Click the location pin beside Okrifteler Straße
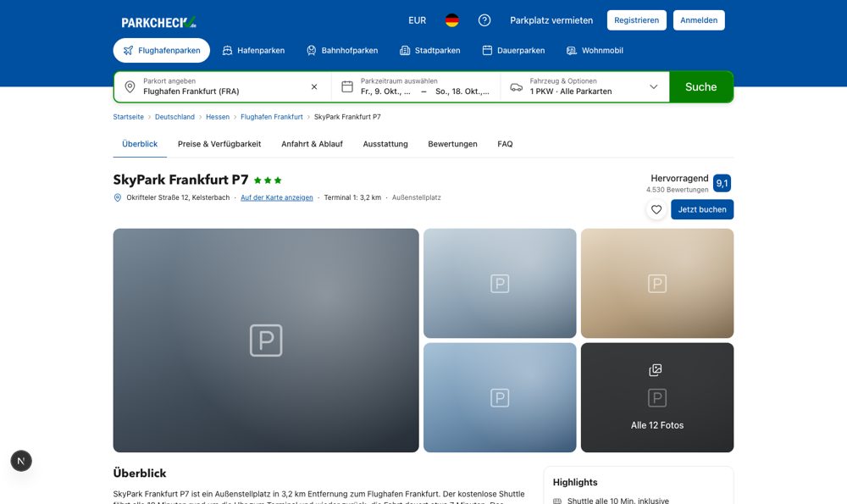Screen dimensions: 847x504 click(118, 197)
